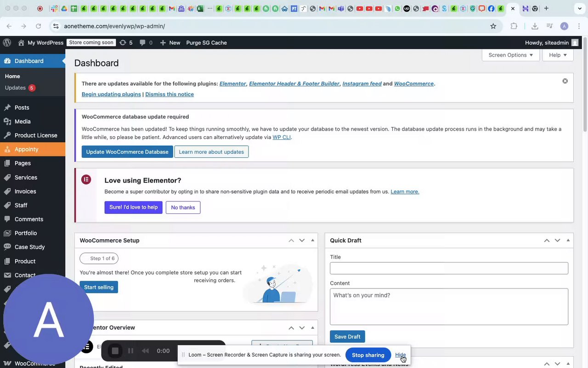Open Dashboard in the sidebar

[33, 61]
